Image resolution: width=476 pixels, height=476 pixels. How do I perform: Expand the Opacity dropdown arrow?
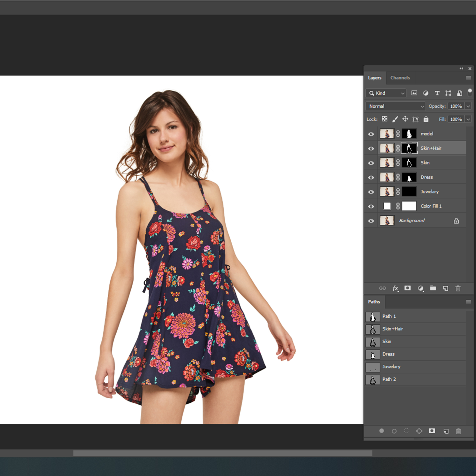pyautogui.click(x=468, y=106)
